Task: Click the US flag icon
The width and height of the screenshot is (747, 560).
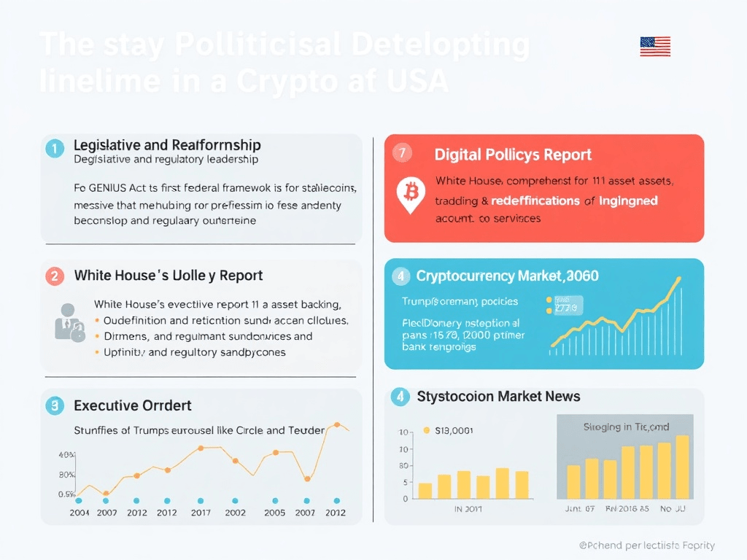Action: point(655,46)
